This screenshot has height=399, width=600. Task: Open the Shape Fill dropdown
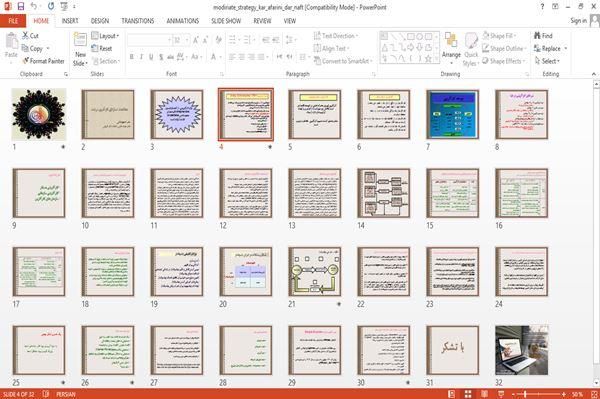(499, 36)
